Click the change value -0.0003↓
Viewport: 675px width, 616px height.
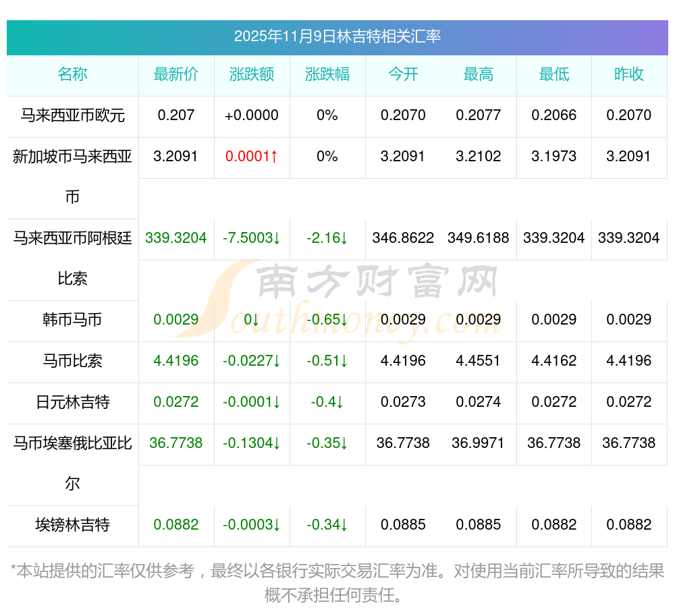pyautogui.click(x=252, y=525)
